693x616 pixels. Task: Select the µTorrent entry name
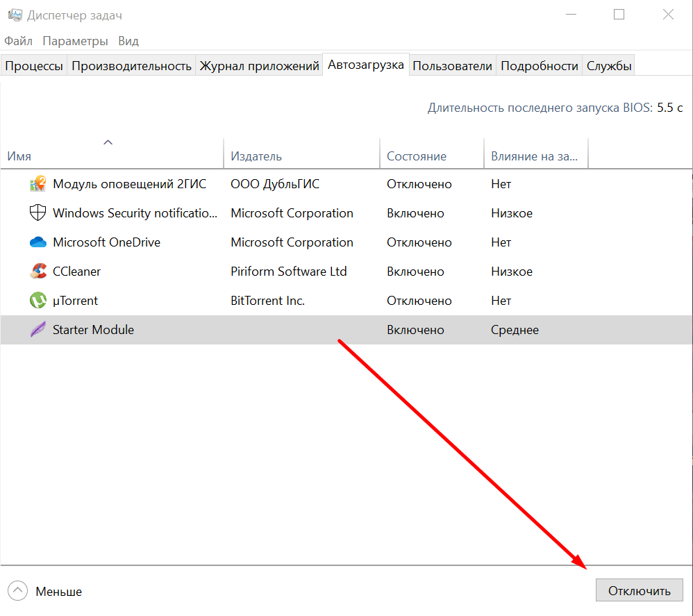tap(75, 301)
